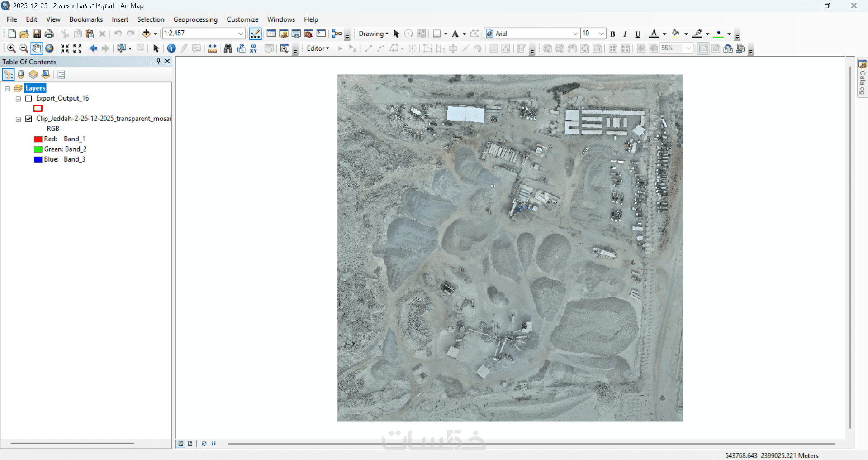The image size is (868, 460).
Task: Open the Arial font name dropdown
Action: [x=575, y=34]
